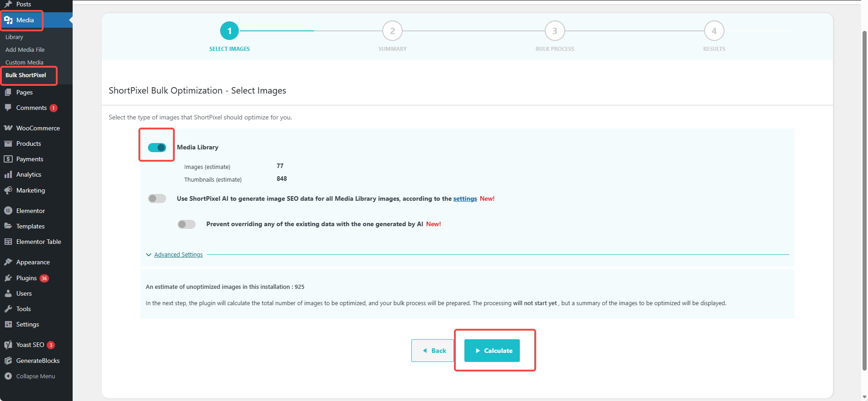The width and height of the screenshot is (868, 401).
Task: Click "SELECT IMAGES" step label
Action: (230, 49)
